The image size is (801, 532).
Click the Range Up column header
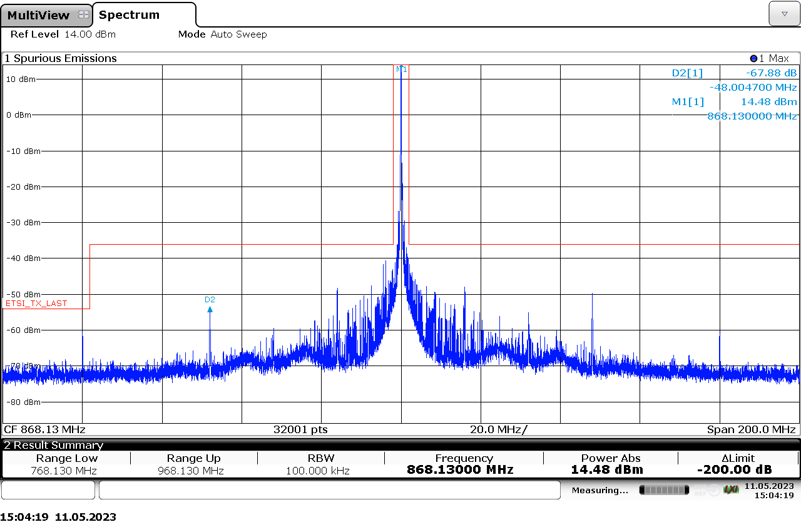click(193, 458)
